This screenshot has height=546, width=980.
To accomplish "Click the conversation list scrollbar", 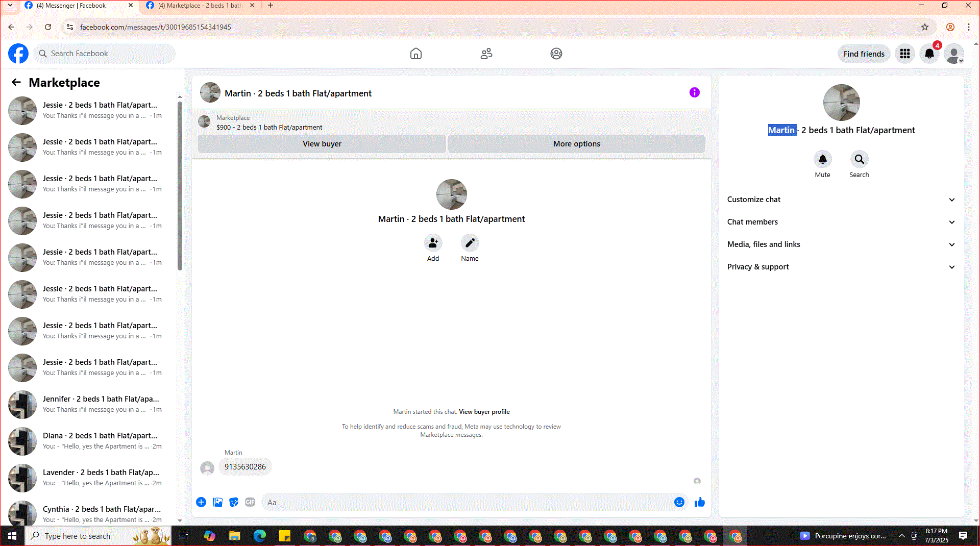I will 180,186.
